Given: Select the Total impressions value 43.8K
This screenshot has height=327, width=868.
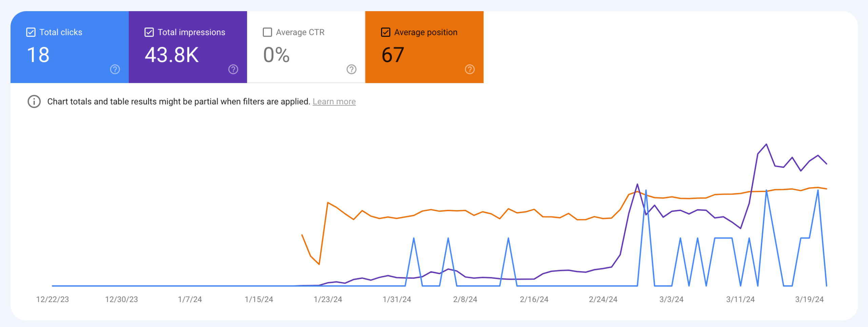Looking at the screenshot, I should [x=172, y=55].
